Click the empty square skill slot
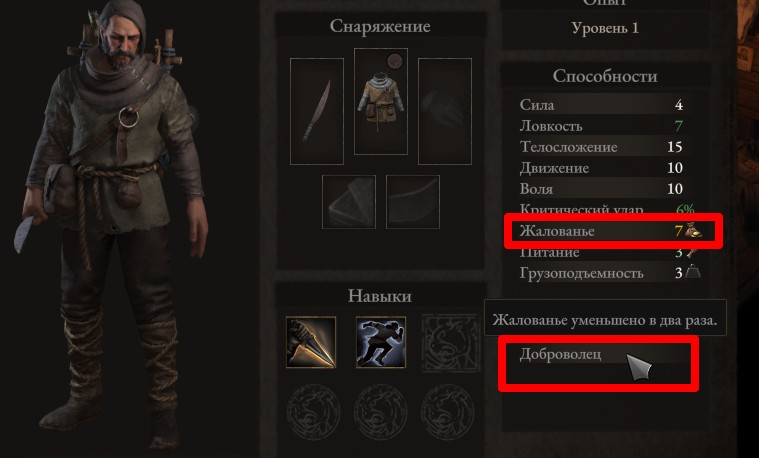The width and height of the screenshot is (759, 458). tap(451, 343)
